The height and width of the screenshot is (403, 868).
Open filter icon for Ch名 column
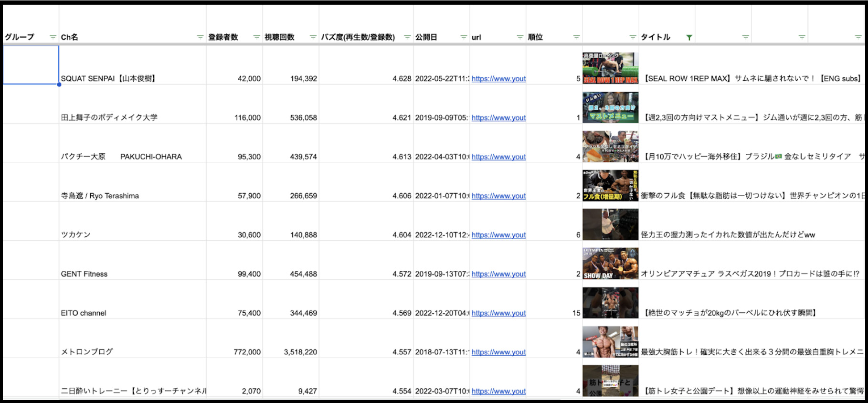coord(200,37)
